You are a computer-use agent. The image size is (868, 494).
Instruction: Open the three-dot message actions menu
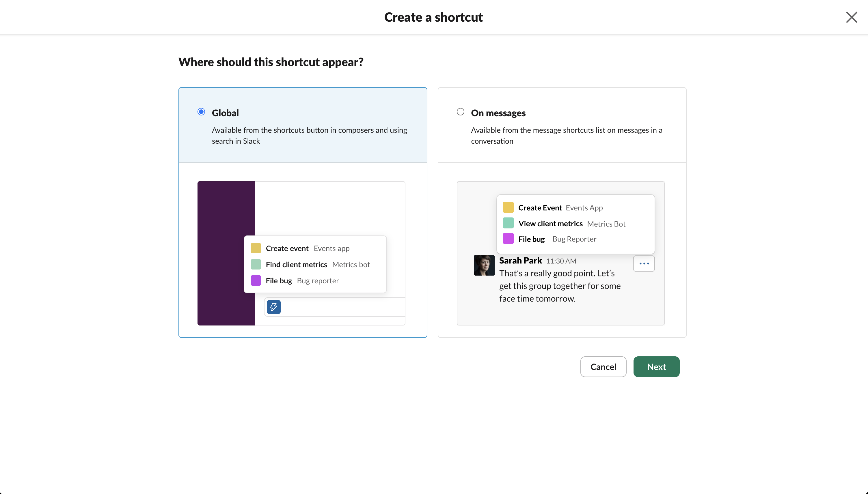[644, 263]
